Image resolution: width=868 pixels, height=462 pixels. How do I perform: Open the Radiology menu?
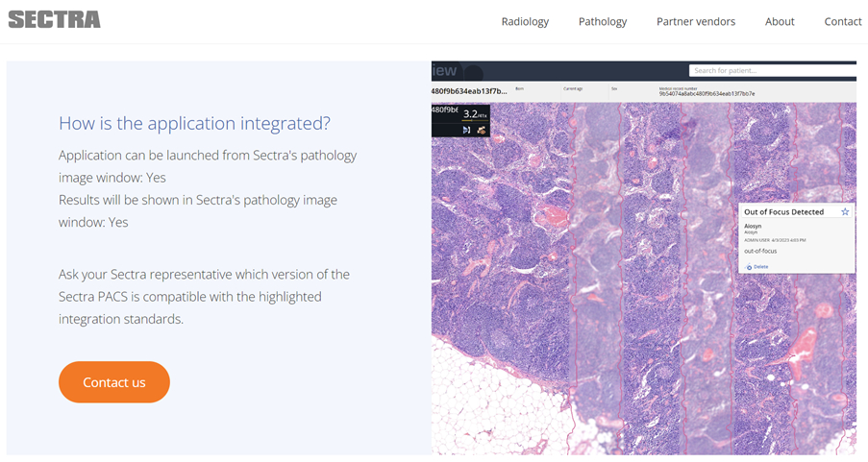(525, 21)
